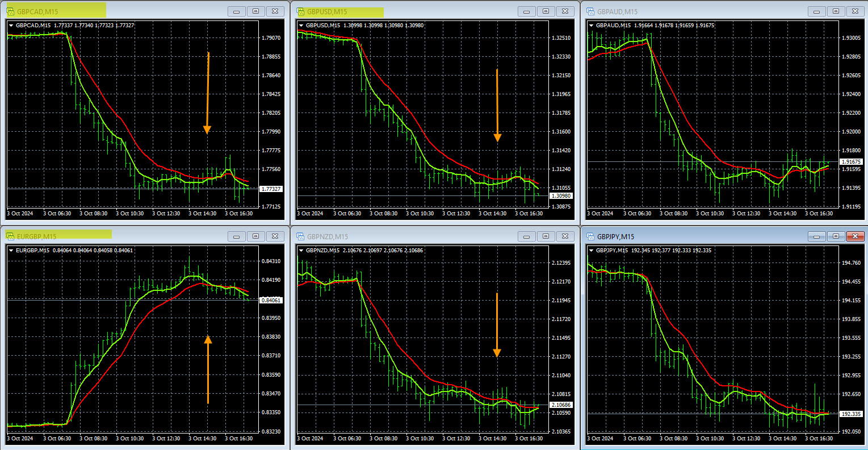Click the GBPCAD window chart icon

[x=10, y=11]
